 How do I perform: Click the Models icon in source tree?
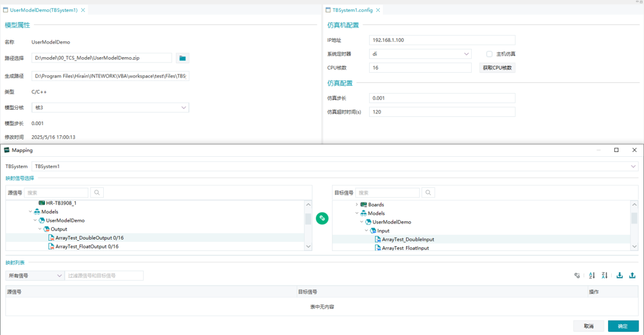37,212
